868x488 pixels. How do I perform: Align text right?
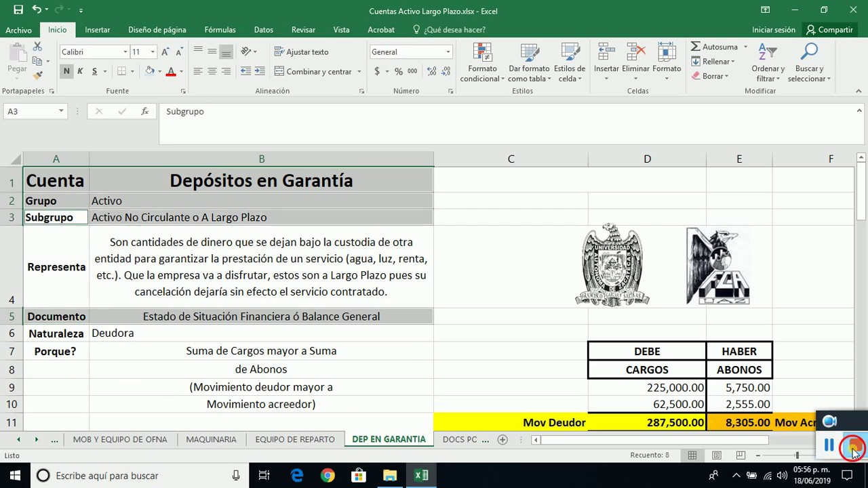[226, 71]
